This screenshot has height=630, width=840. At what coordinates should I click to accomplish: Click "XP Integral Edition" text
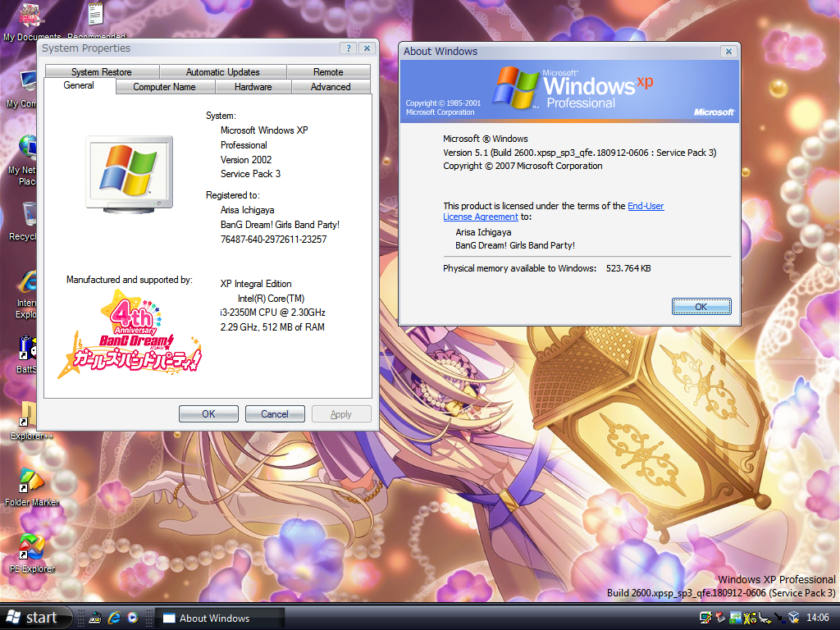pyautogui.click(x=256, y=284)
